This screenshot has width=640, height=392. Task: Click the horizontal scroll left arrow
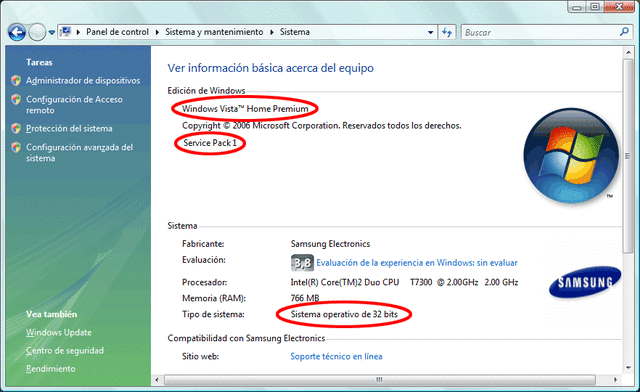pos(157,380)
